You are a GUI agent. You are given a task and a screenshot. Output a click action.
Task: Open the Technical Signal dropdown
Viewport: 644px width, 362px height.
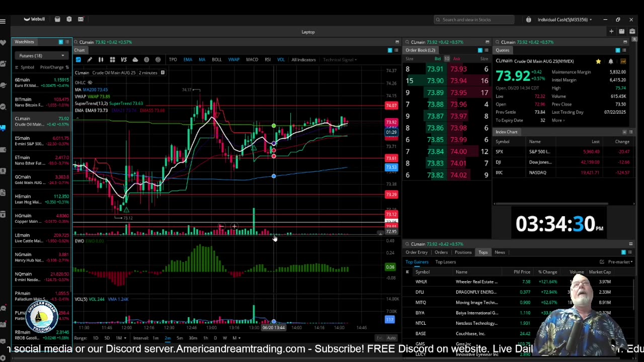340,60
